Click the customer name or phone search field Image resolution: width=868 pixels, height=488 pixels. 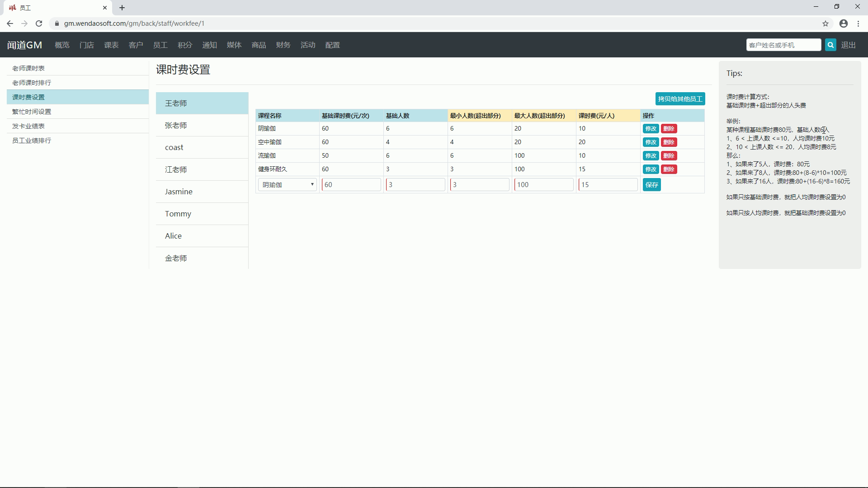(783, 45)
